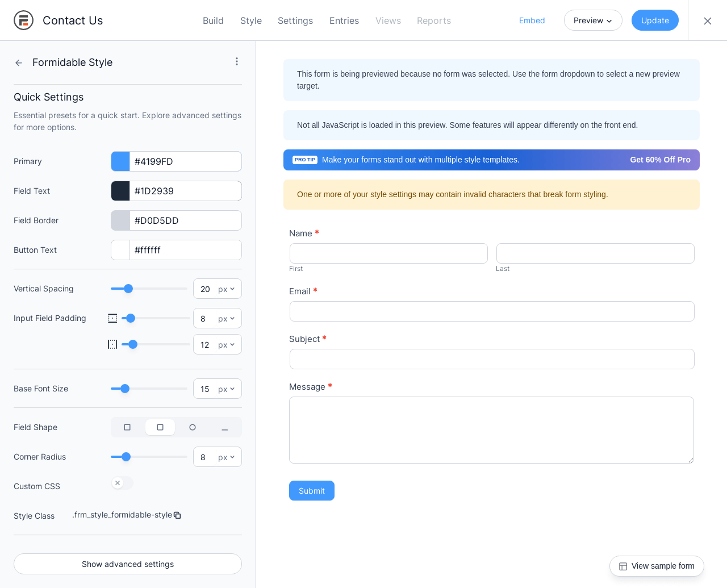Open the Button Text color swatch

pos(120,250)
